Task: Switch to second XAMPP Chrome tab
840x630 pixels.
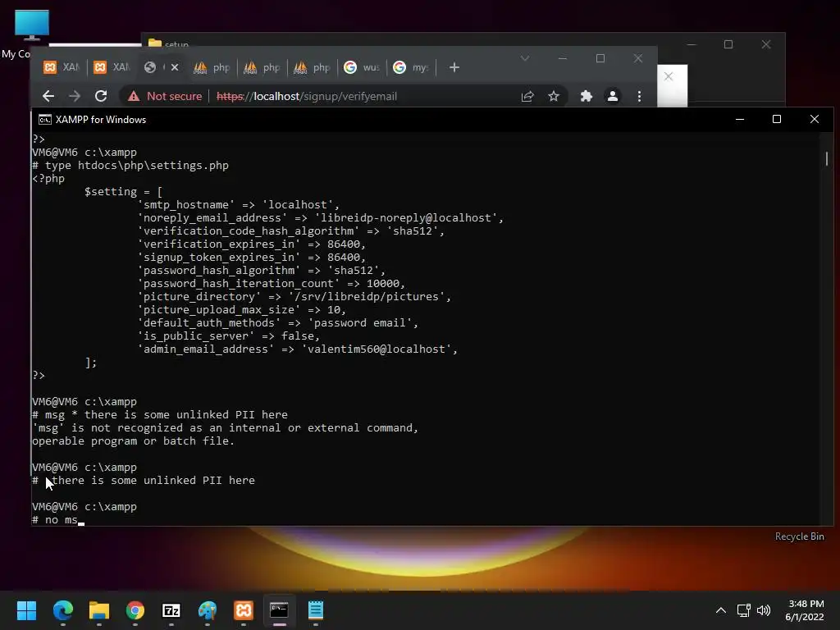Action: 112,67
